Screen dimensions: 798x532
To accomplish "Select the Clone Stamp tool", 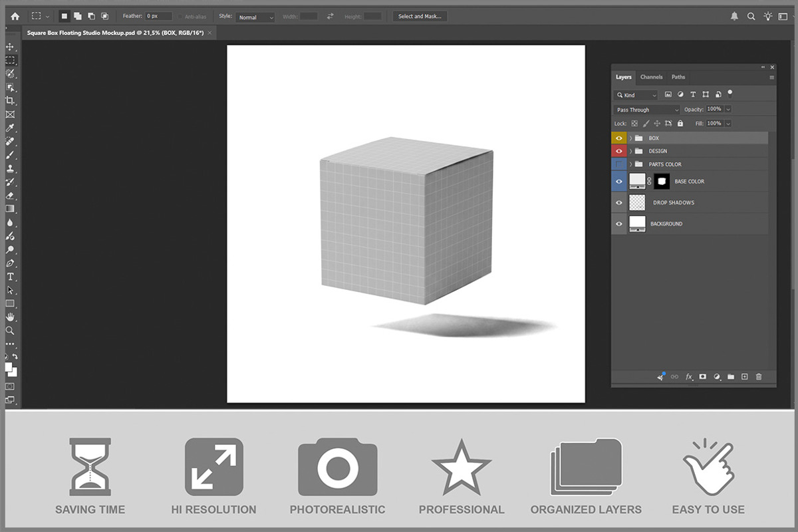I will coord(10,169).
